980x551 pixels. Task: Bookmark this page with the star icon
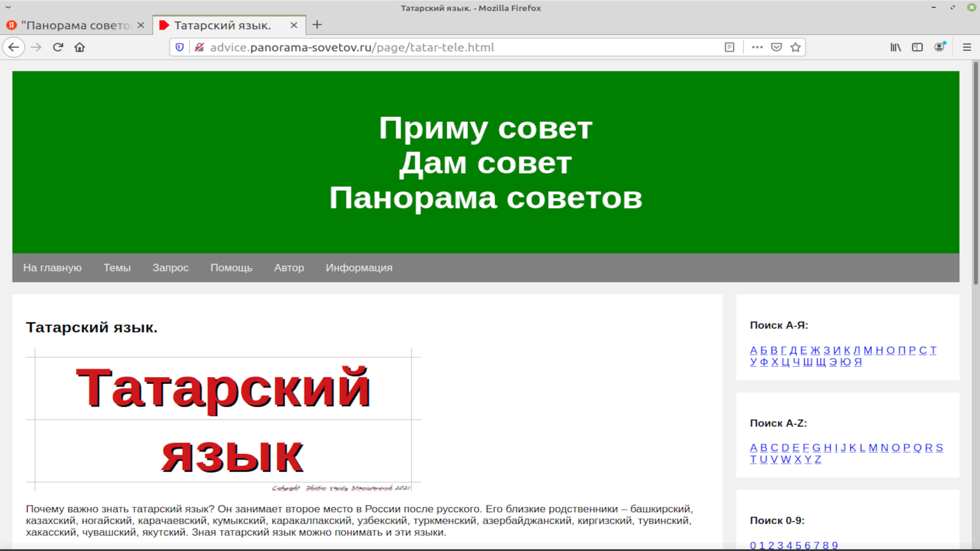[795, 47]
